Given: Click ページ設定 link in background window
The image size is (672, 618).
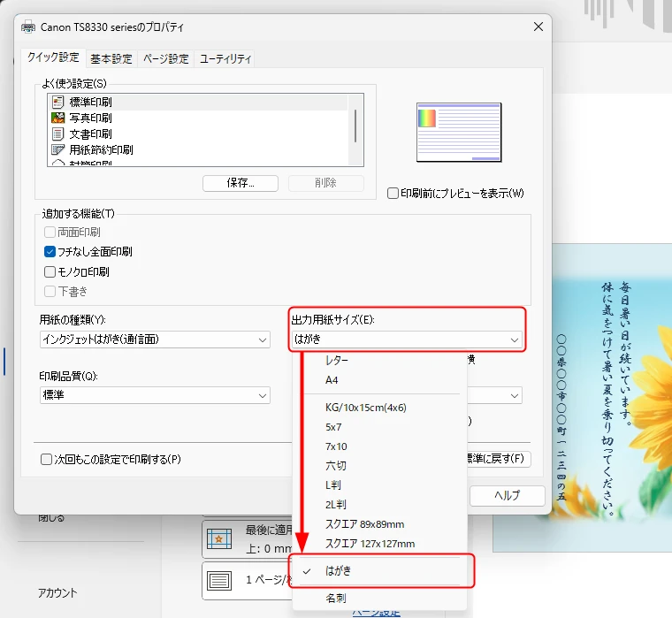Looking at the screenshot, I should coord(377,614).
